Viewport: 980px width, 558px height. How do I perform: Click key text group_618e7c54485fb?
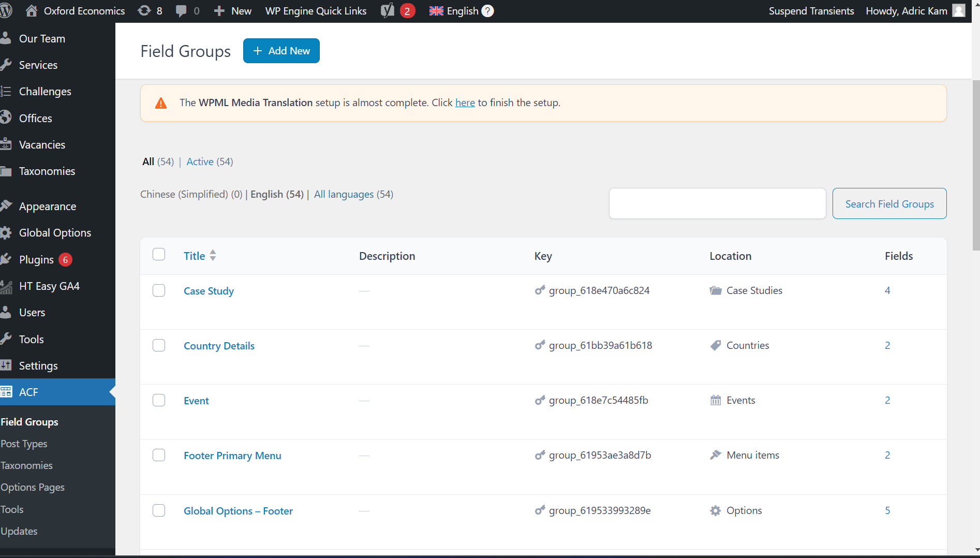(x=599, y=400)
